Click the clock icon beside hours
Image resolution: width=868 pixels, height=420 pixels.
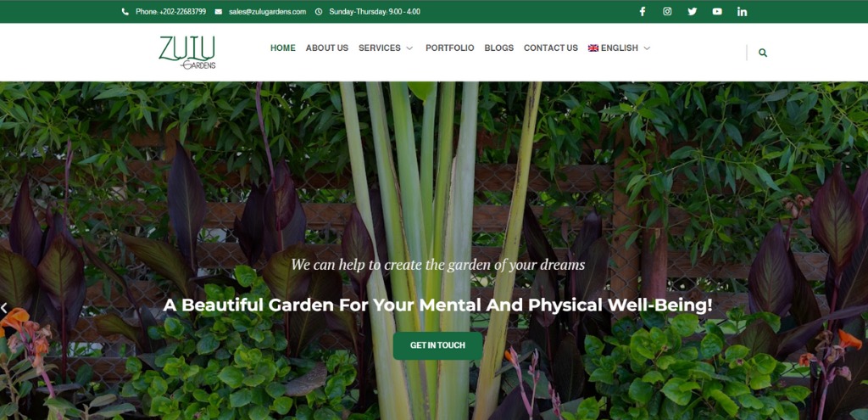(x=319, y=12)
